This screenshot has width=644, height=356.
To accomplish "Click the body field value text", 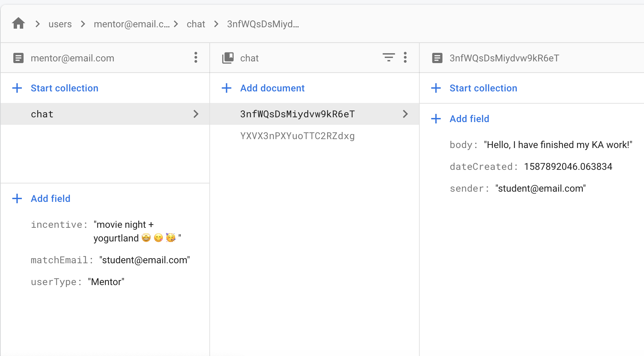I will click(558, 145).
